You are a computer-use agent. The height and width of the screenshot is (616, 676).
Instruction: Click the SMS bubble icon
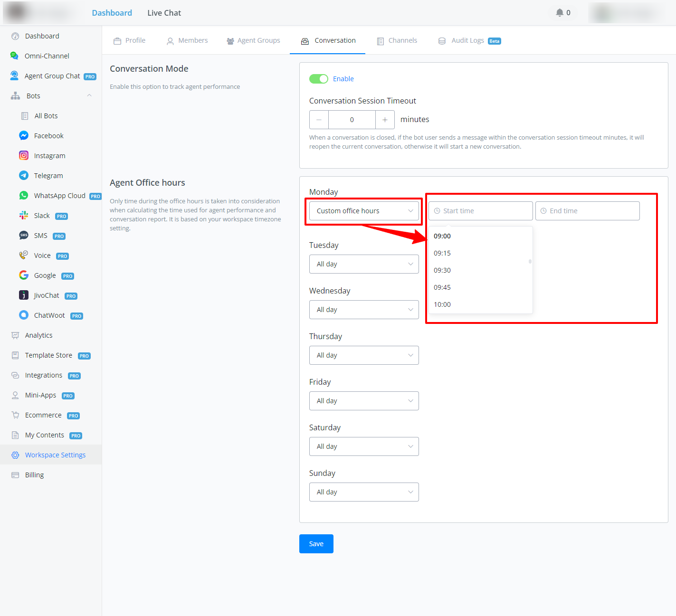tap(24, 236)
